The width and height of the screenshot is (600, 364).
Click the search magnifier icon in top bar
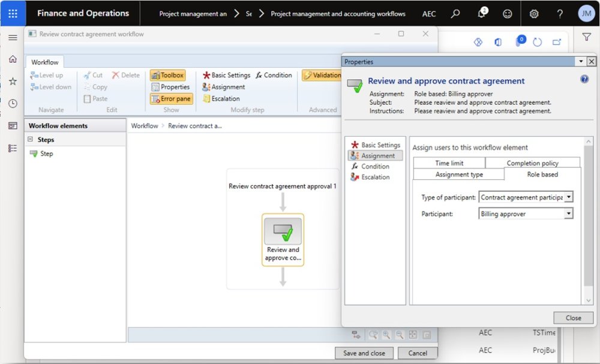pos(455,14)
